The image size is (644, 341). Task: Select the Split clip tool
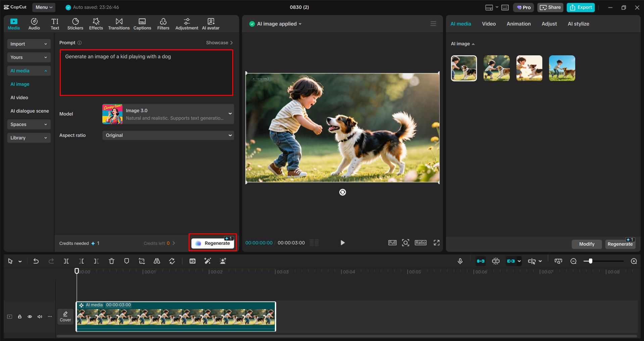pos(66,261)
